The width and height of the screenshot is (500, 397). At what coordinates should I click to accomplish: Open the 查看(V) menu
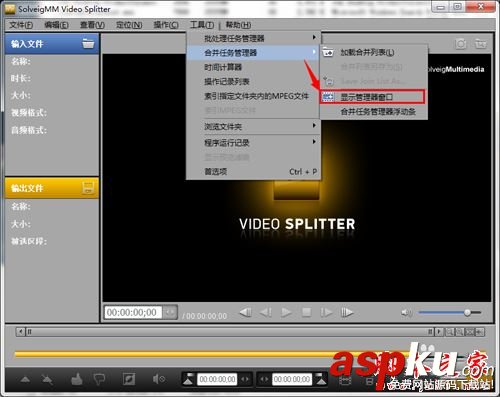coord(92,25)
